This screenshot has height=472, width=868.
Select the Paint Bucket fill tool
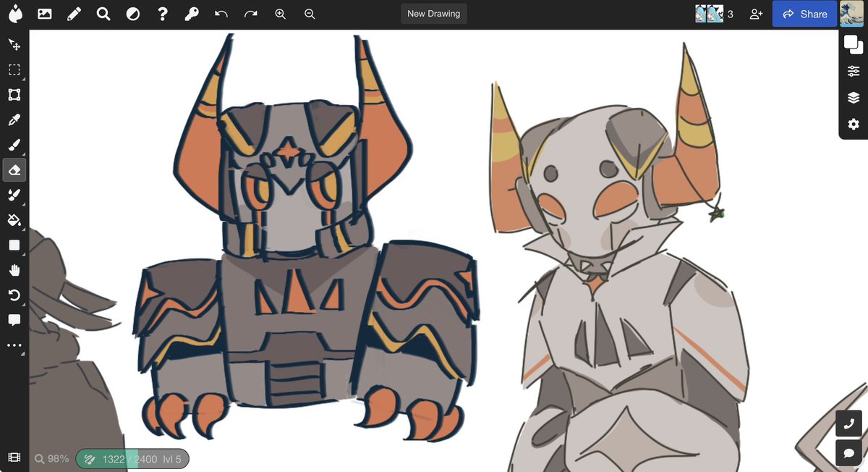14,220
